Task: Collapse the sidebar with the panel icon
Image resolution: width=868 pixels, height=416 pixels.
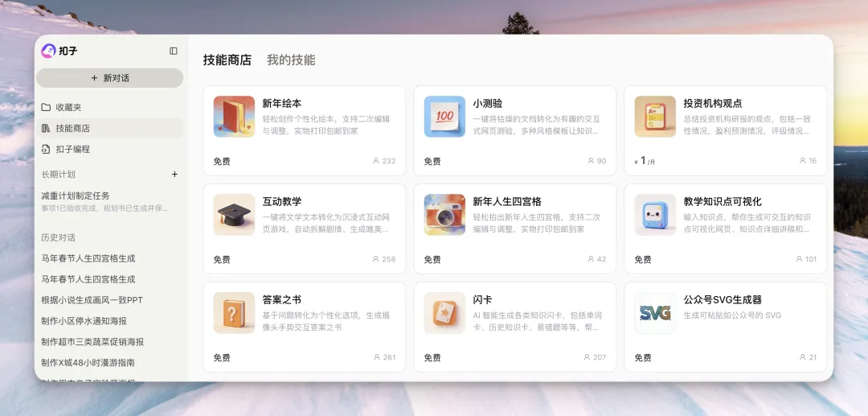Action: [174, 51]
